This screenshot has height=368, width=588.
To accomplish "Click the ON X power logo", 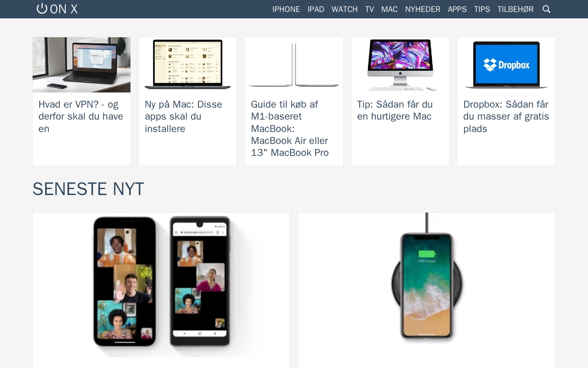I will (x=57, y=9).
